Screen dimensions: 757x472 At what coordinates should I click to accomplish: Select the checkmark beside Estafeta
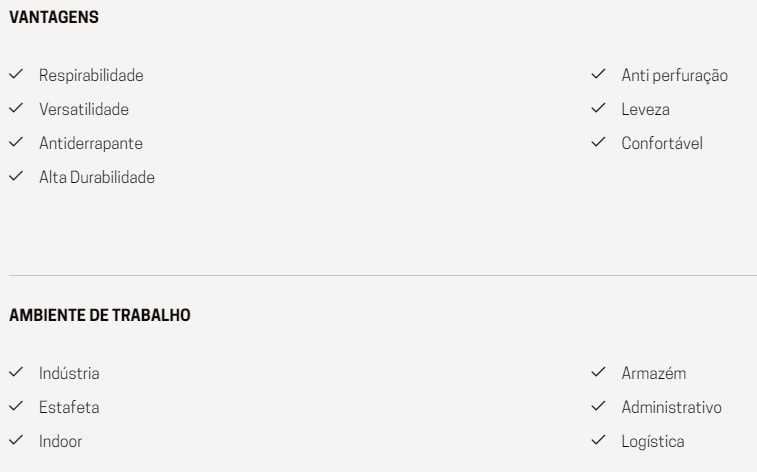[16, 406]
